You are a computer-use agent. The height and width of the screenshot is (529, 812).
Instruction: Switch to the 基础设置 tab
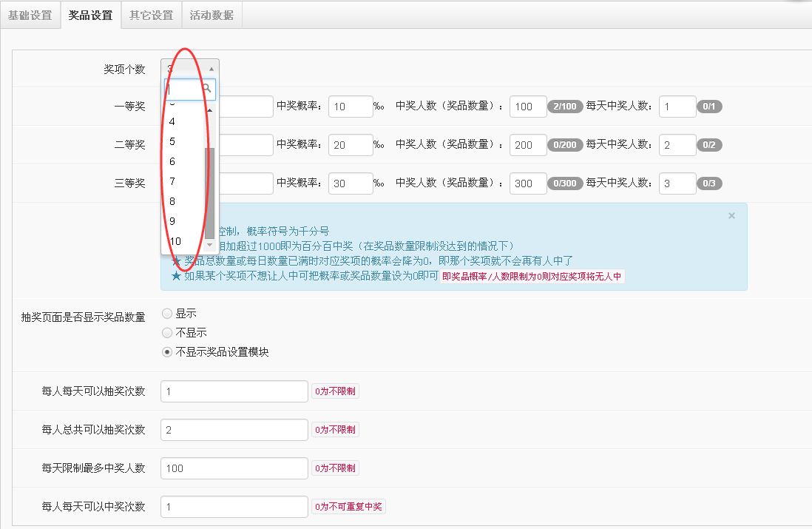tap(30, 14)
